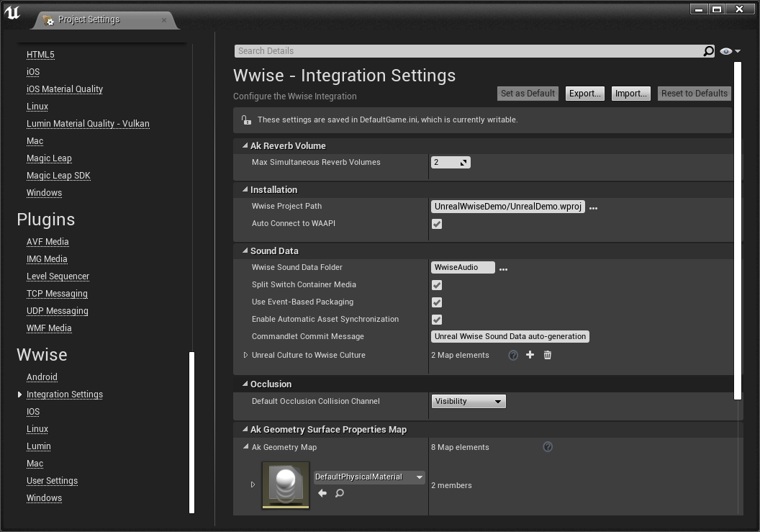Browse to DefaultPhysicalMaterial with magnifier icon

coord(339,493)
